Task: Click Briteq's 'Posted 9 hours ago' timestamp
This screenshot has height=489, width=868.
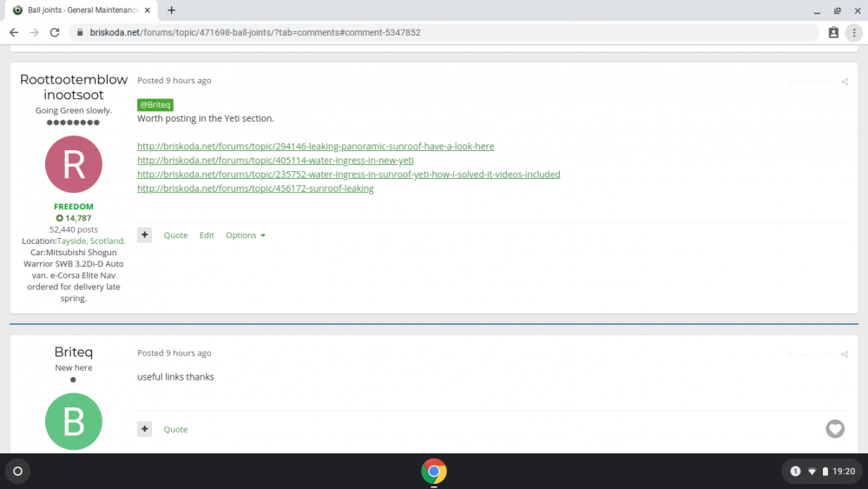Action: pyautogui.click(x=174, y=353)
